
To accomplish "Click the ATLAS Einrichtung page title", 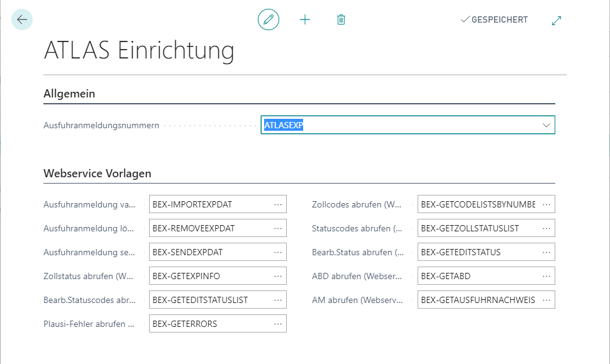I will pos(139,50).
